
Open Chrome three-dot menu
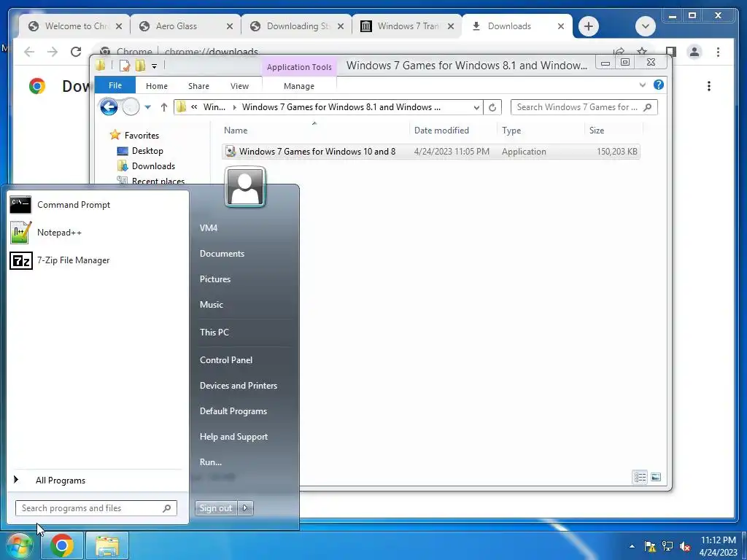(x=718, y=52)
